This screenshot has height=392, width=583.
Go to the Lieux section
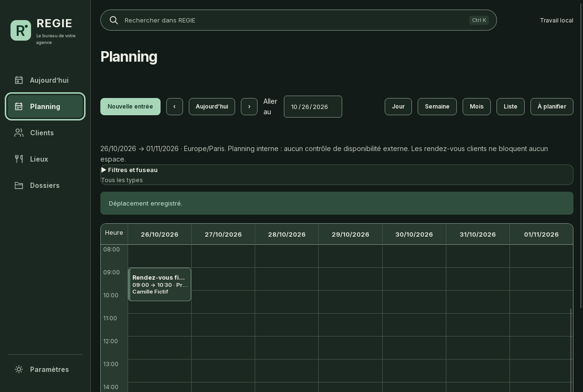click(x=45, y=159)
